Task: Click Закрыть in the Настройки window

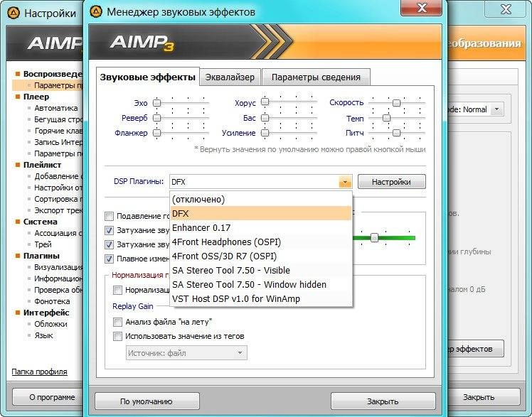Action: click(483, 397)
